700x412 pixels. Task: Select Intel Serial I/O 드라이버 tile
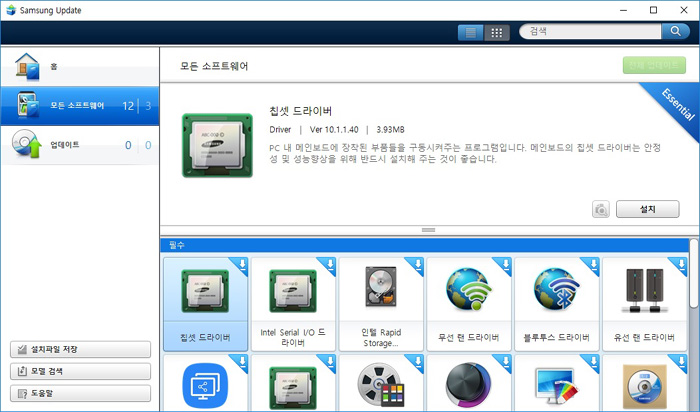[x=293, y=304]
